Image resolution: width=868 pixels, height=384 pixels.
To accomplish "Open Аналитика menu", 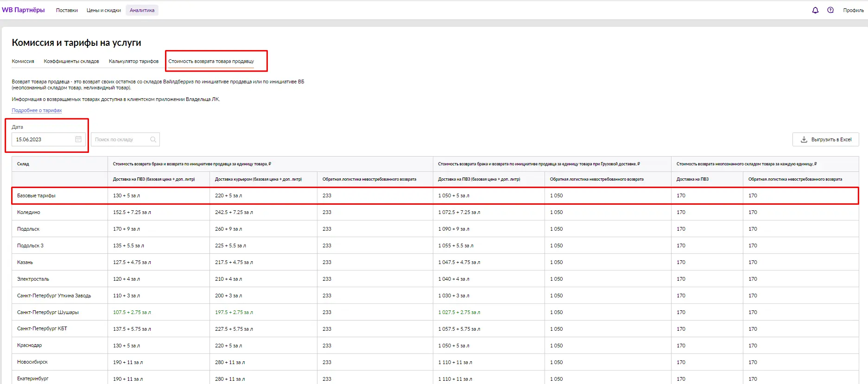I will click(x=142, y=10).
